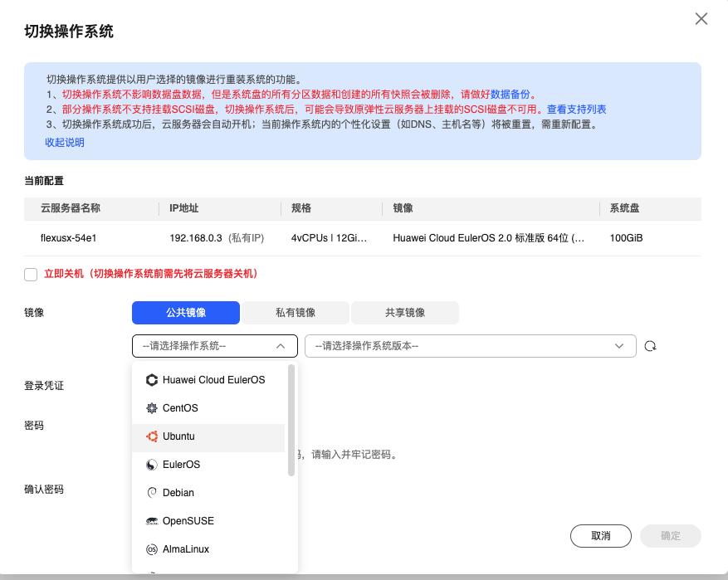Click the Debian swirl logo icon
The image size is (728, 580).
point(152,493)
